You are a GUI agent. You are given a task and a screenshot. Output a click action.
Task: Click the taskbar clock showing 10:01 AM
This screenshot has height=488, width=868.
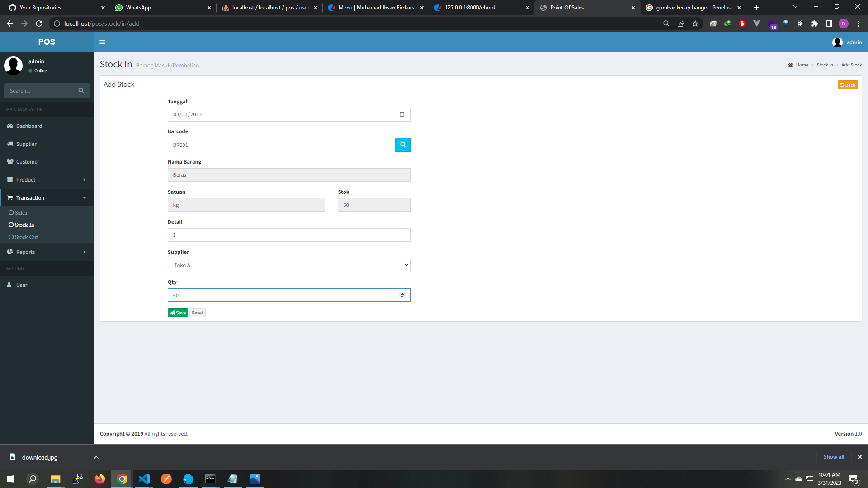click(829, 479)
